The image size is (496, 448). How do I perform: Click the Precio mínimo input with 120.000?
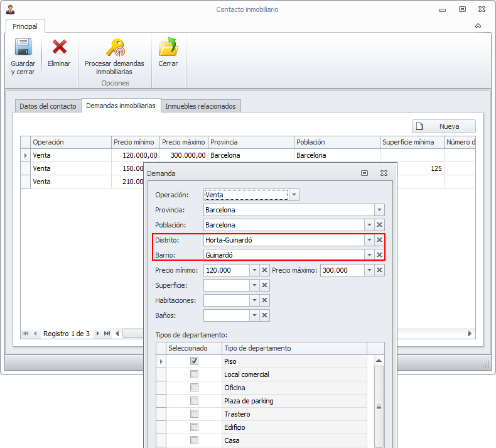pos(227,270)
